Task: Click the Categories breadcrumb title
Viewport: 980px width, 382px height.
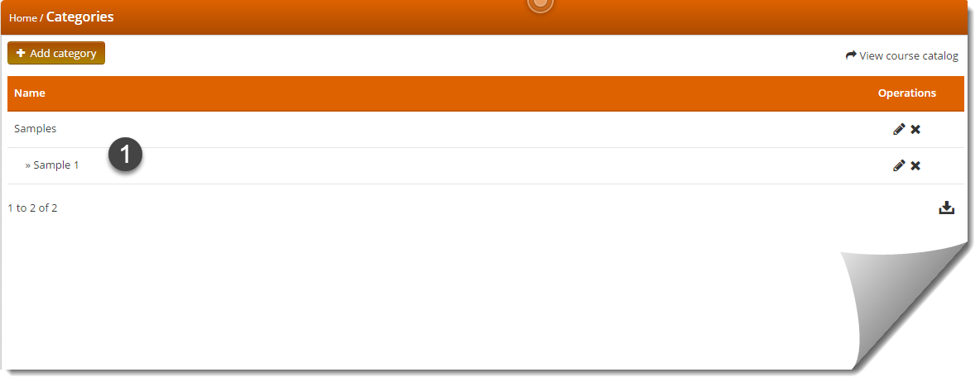Action: click(x=80, y=17)
